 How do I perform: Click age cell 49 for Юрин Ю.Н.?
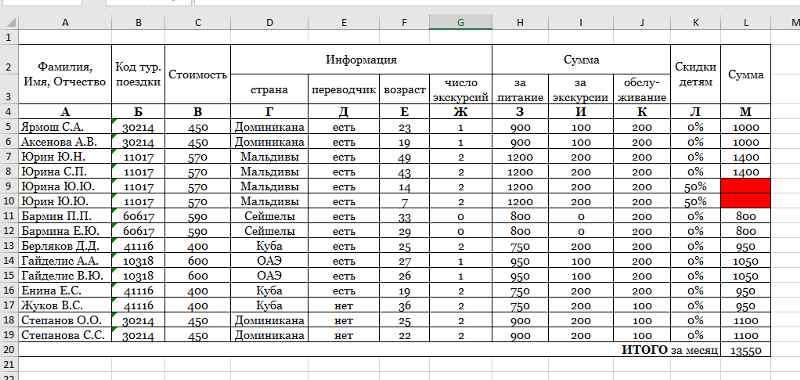click(404, 157)
